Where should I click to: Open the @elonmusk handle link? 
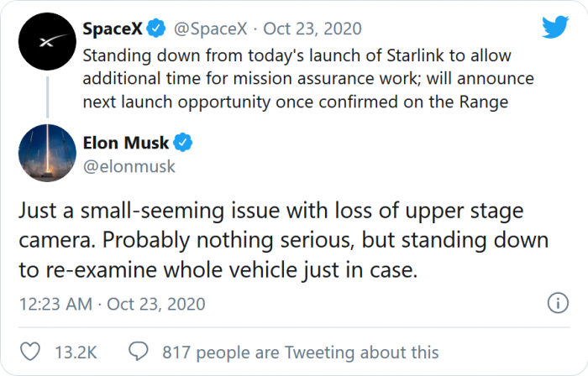click(x=129, y=166)
